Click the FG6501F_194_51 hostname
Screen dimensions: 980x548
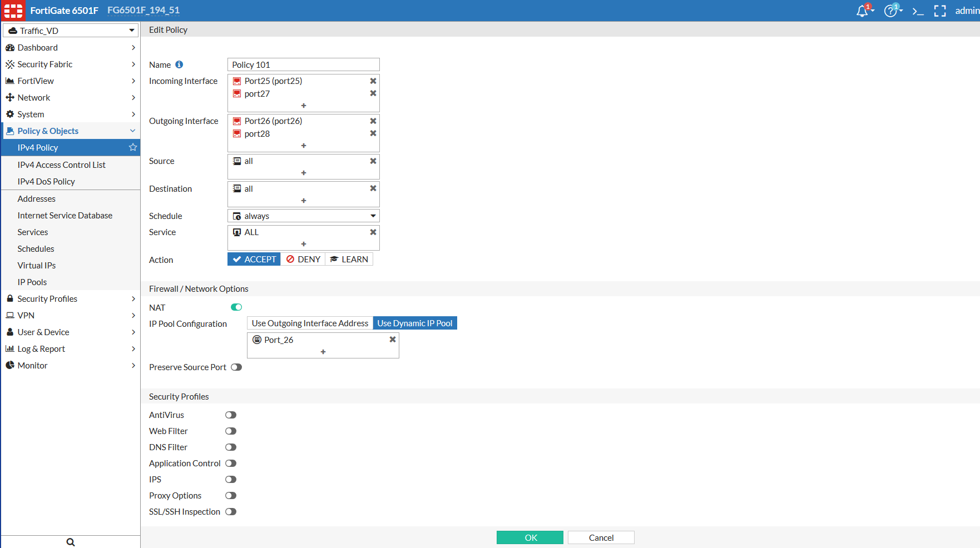pos(143,11)
